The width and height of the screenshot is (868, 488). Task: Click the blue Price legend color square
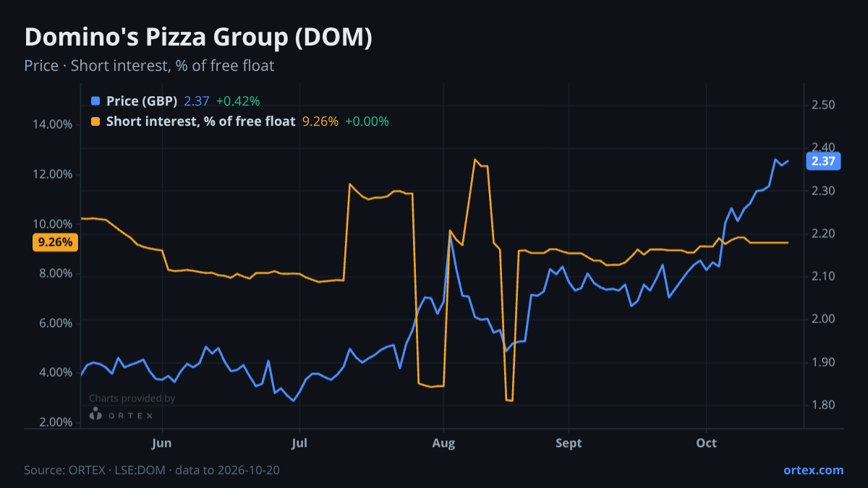click(x=95, y=100)
